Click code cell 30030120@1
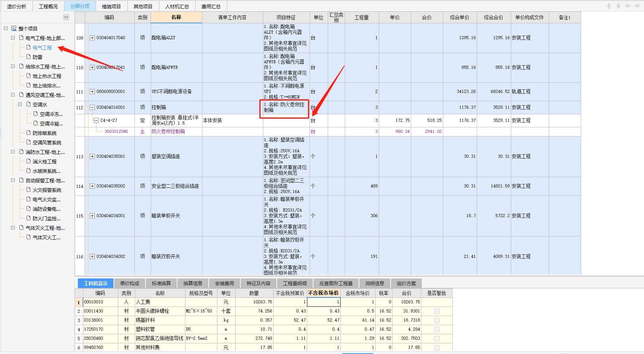 coord(116,131)
